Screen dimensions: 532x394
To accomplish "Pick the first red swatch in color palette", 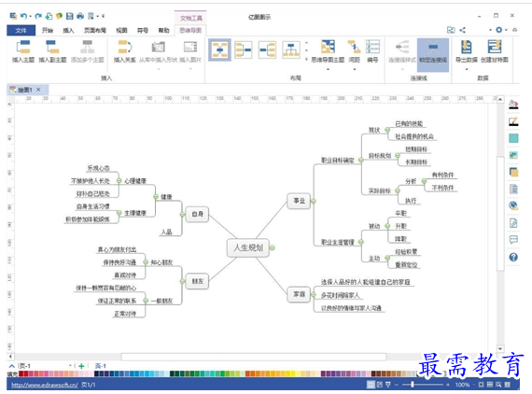I will (x=21, y=374).
